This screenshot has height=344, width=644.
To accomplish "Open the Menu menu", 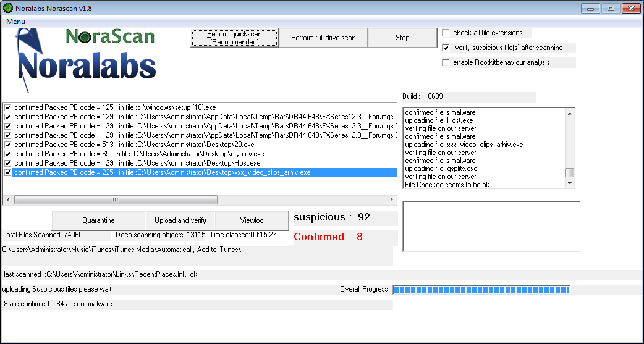I will pyautogui.click(x=15, y=22).
